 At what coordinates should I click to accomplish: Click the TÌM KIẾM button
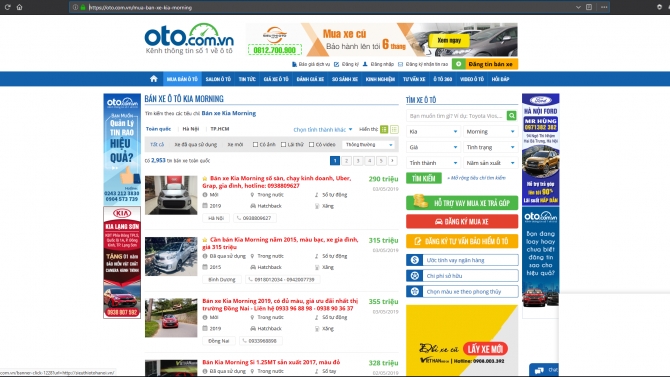pos(423,178)
